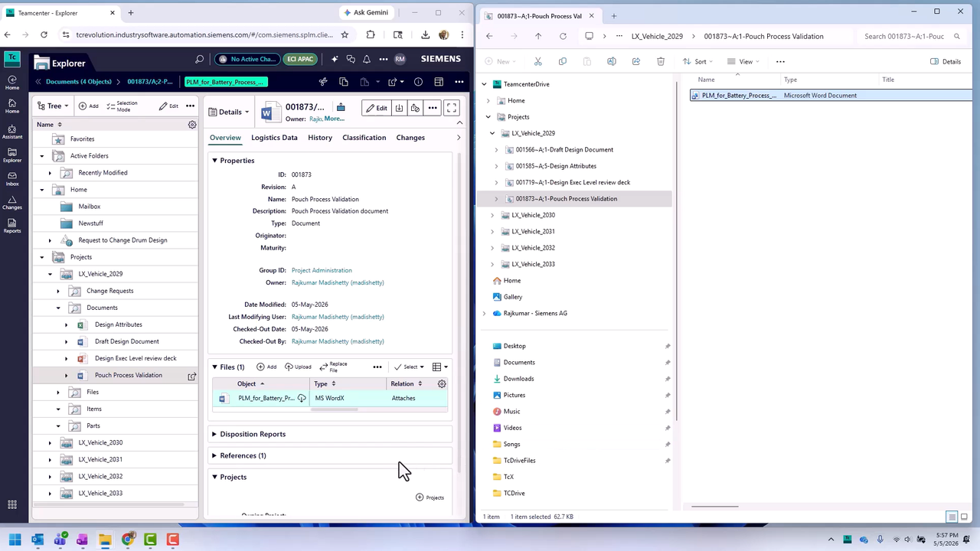Toggle the Details pane in File Explorer

[946, 61]
